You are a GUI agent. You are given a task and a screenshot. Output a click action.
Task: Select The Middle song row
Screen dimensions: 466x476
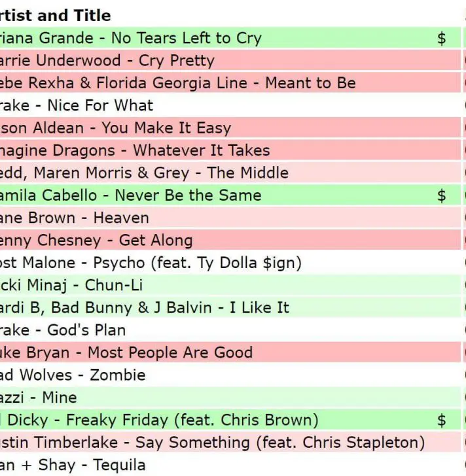coord(145,173)
